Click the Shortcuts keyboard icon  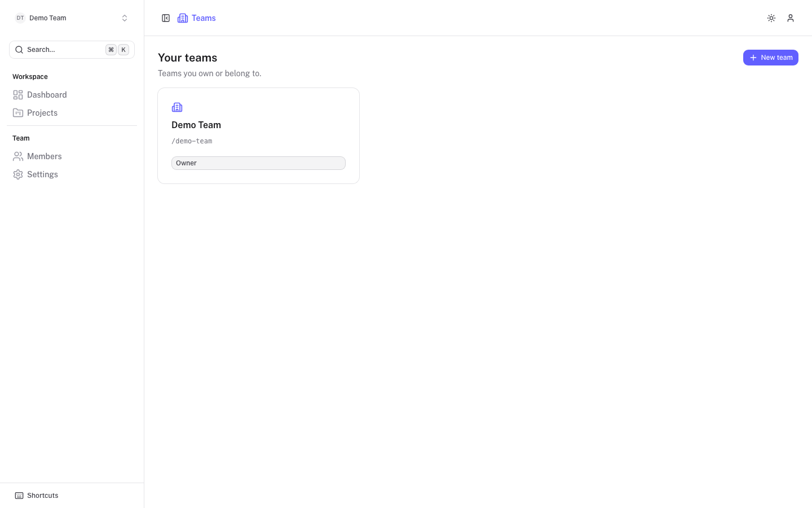[19, 496]
